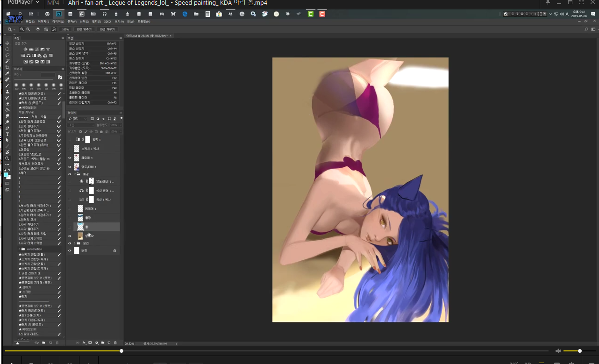Open Actions panel menu icon

tap(120, 38)
